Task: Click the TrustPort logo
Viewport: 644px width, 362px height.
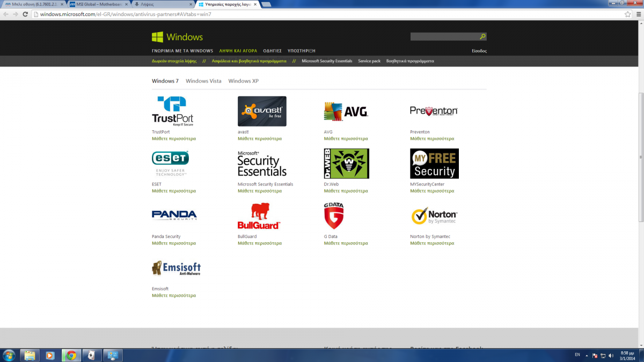Action: (x=172, y=111)
